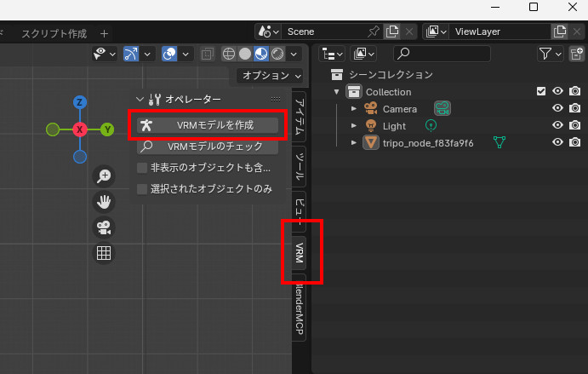Open the オプション dropdown

pos(271,75)
